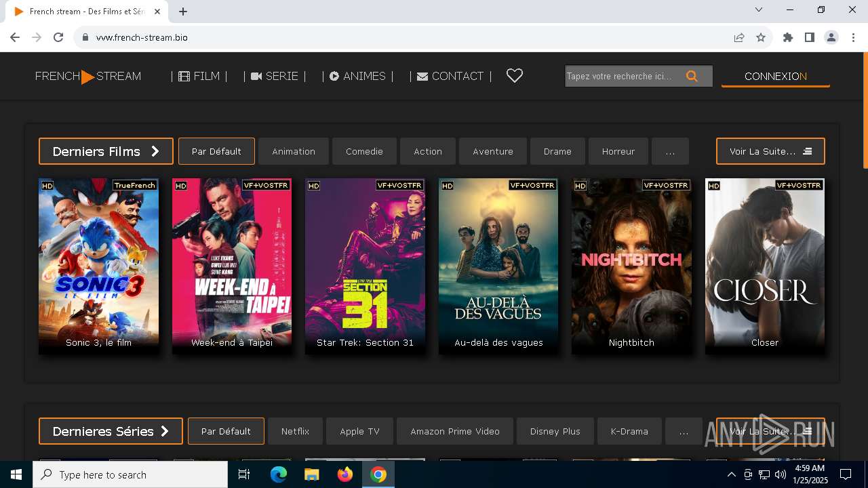Open Nightbitch movie poster
This screenshot has height=488, width=868.
pos(631,266)
